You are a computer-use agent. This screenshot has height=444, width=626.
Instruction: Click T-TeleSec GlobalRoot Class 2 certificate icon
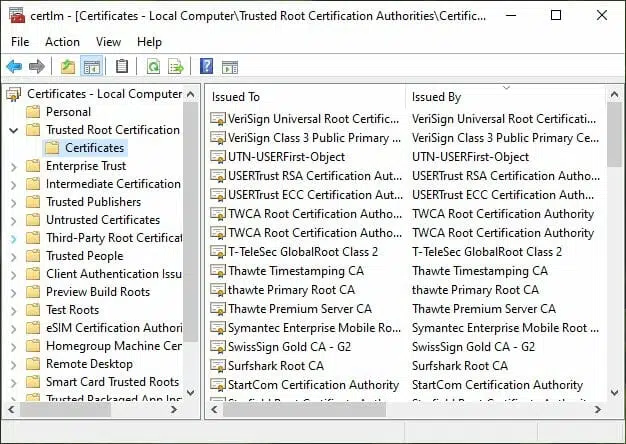[x=218, y=252]
